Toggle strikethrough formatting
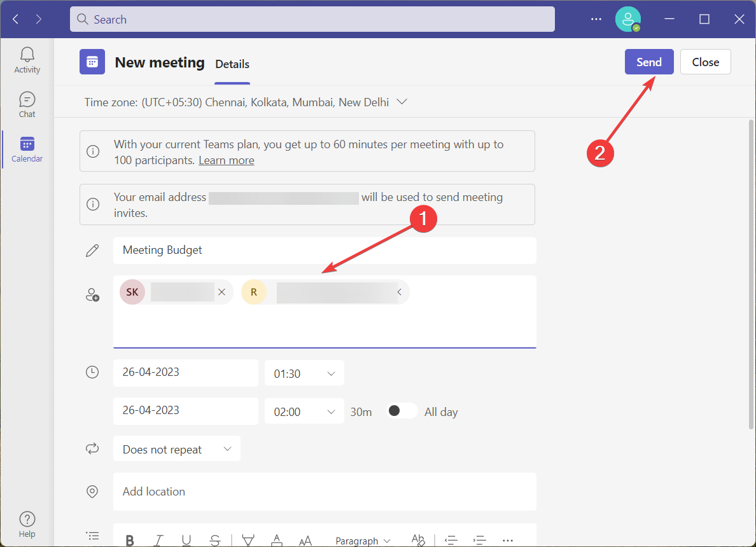Image resolution: width=756 pixels, height=547 pixels. click(x=215, y=540)
